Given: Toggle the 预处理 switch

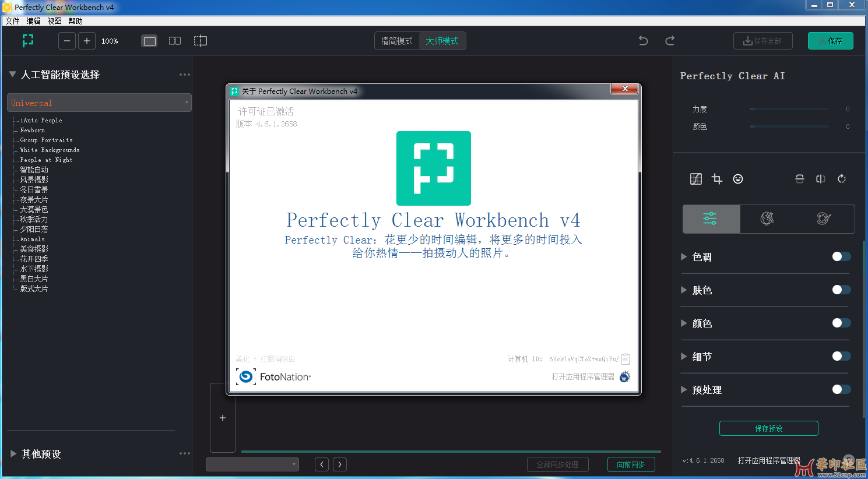Looking at the screenshot, I should coord(841,389).
